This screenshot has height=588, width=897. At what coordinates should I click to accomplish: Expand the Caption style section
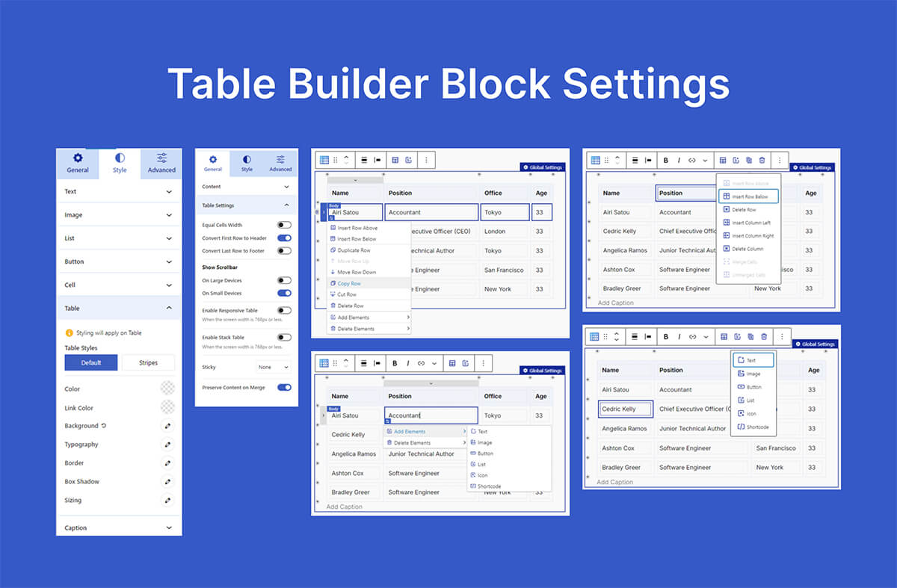click(119, 527)
